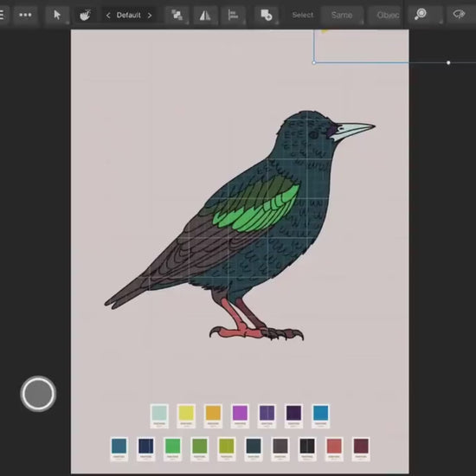Open the Default preset label

click(128, 16)
